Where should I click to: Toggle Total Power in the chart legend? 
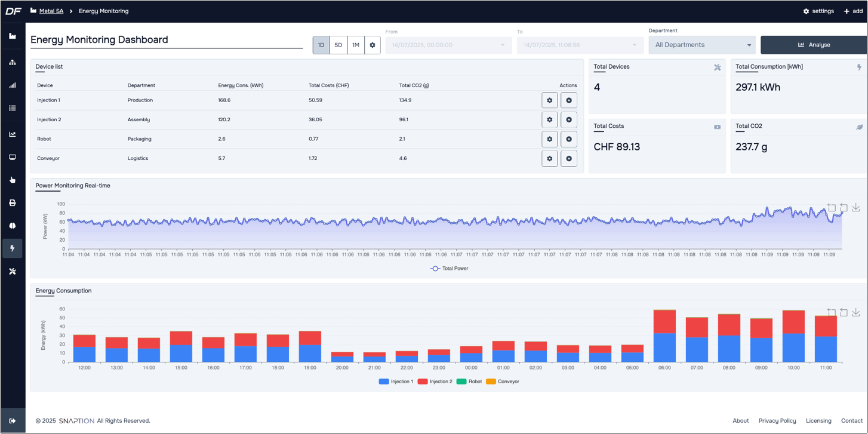[x=451, y=268]
